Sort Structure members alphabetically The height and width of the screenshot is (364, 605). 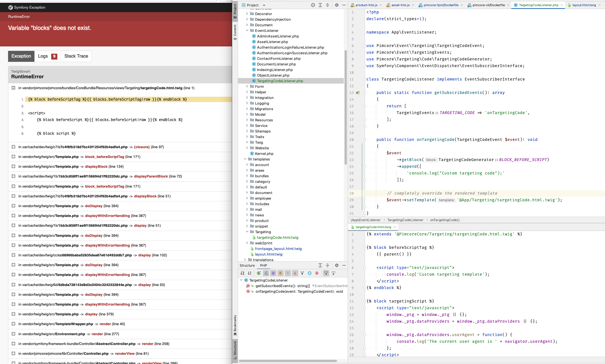tap(250, 273)
